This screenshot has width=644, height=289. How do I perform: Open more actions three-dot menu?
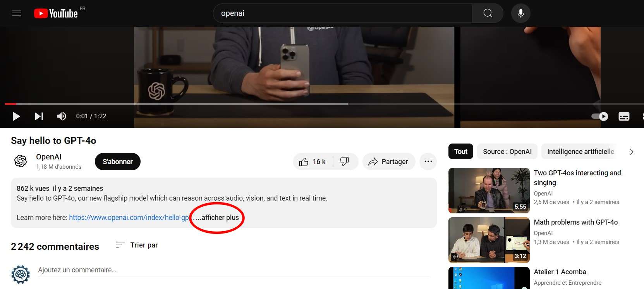click(428, 162)
